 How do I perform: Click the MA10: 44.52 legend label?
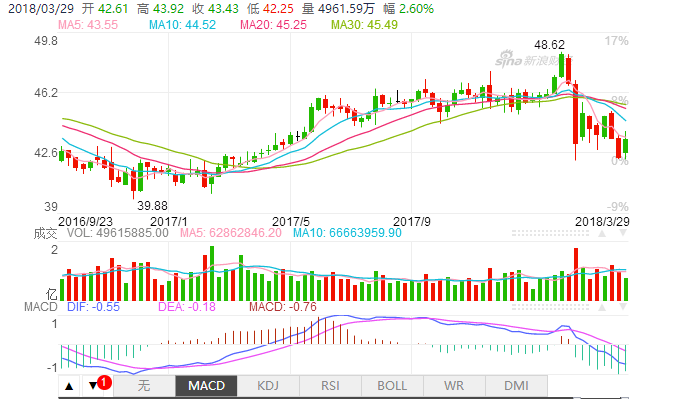click(182, 24)
